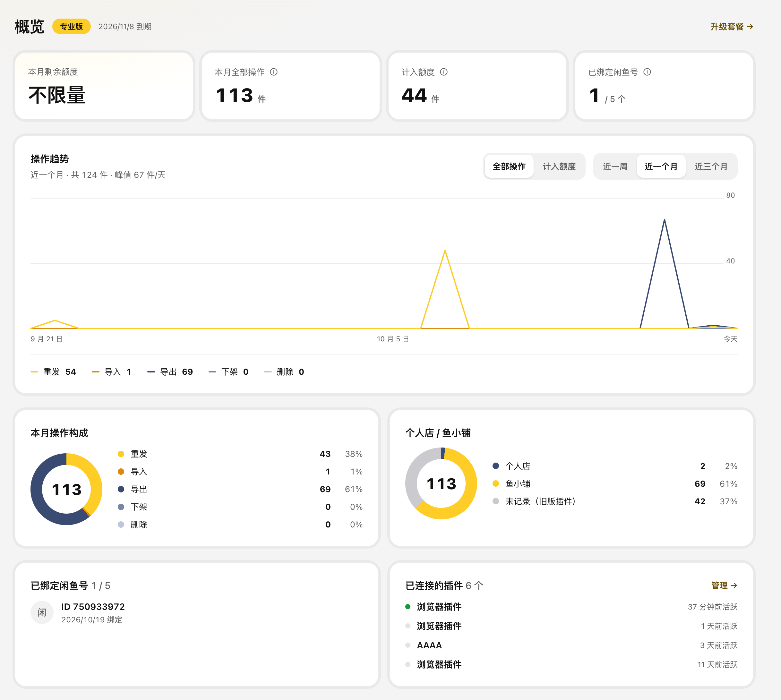Click the yellow peak near 10 月 5 日
Viewport: 781px width, 700px height.
[x=445, y=251]
